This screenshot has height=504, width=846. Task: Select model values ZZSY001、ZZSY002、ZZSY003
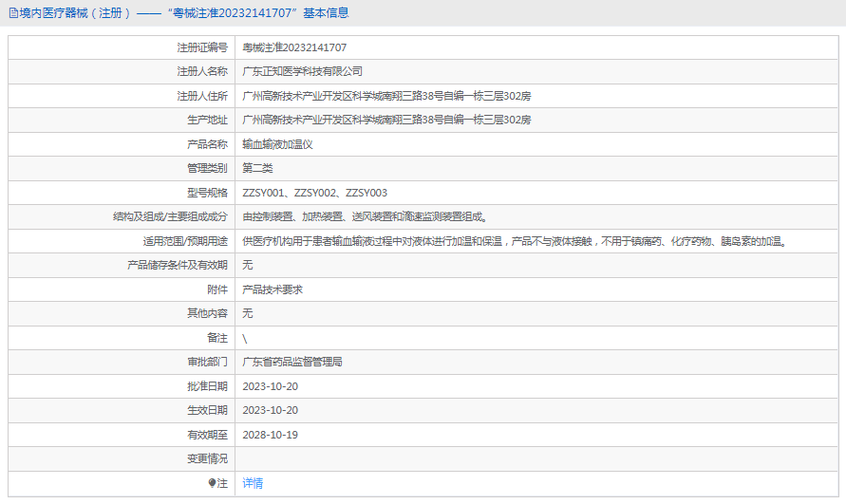click(x=314, y=193)
